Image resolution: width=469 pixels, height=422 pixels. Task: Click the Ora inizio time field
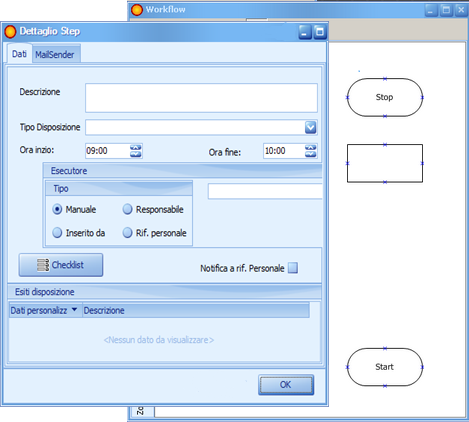107,151
